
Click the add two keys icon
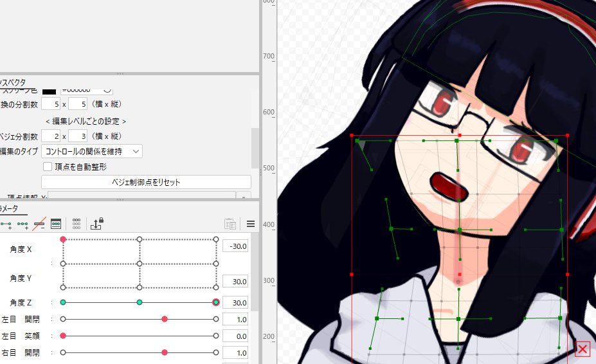[x=6, y=224]
